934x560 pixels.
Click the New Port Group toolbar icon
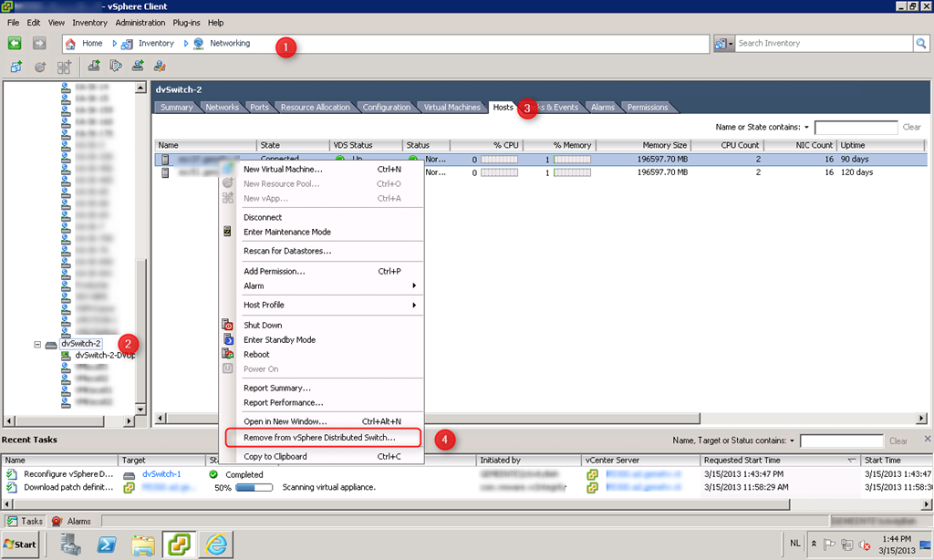(x=138, y=66)
